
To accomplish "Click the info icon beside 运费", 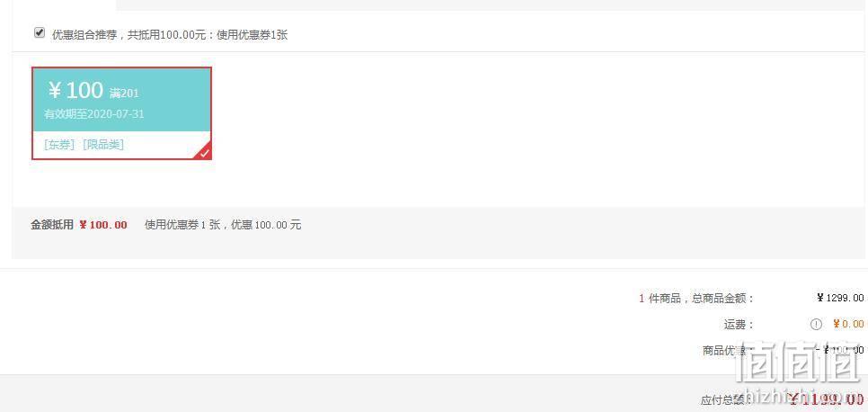I will click(x=816, y=325).
